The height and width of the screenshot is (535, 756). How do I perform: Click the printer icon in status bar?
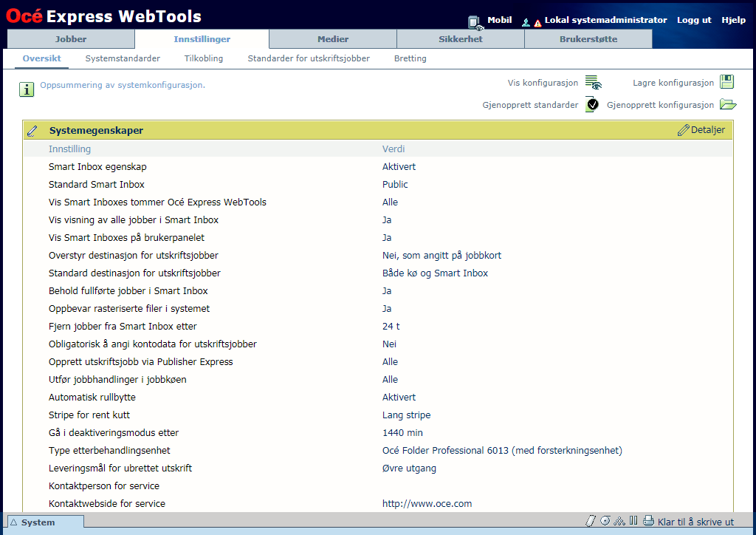(x=649, y=521)
